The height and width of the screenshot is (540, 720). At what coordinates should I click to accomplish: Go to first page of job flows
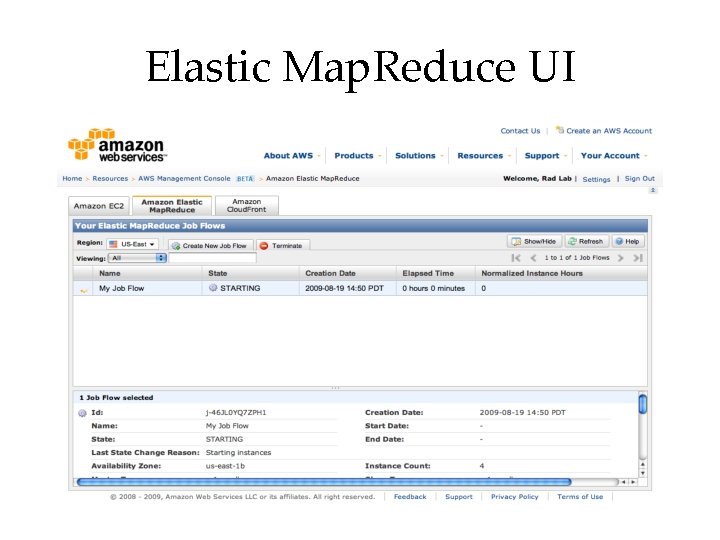point(516,258)
